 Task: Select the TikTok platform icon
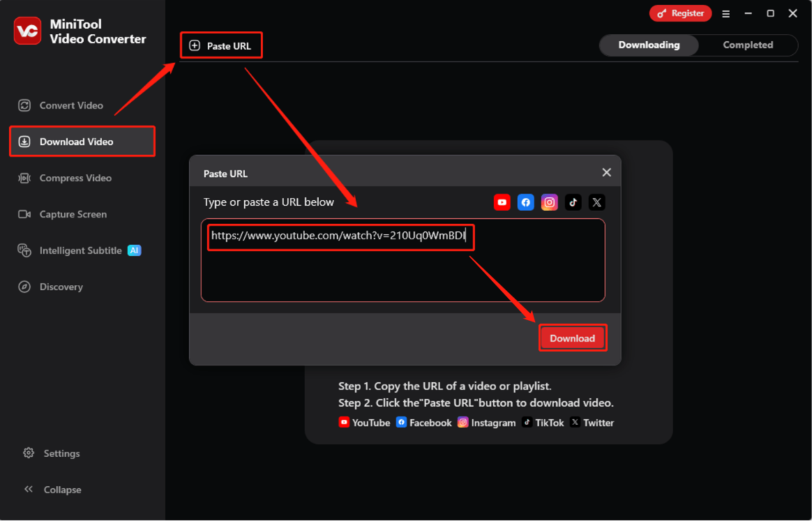point(573,202)
